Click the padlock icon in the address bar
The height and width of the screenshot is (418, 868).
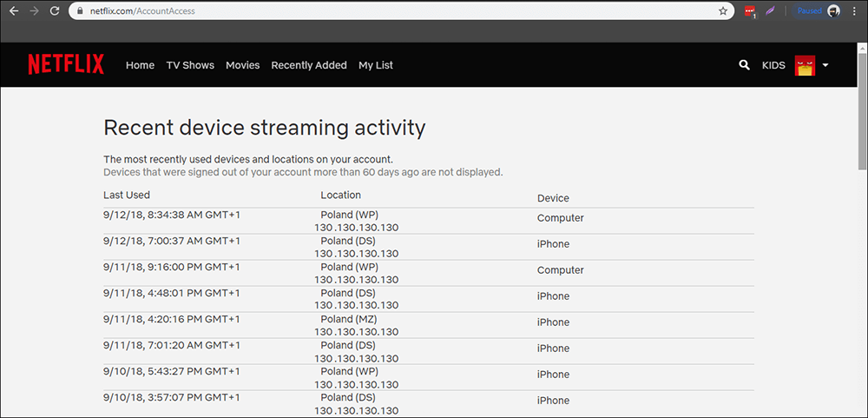coord(81,11)
